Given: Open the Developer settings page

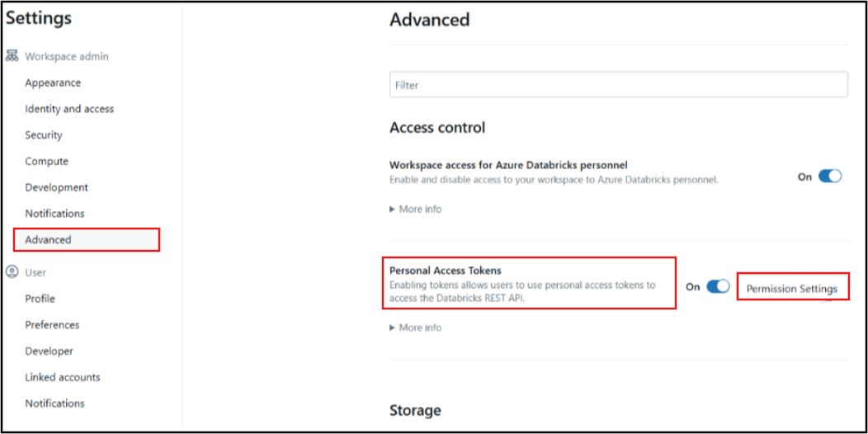Looking at the screenshot, I should (49, 351).
